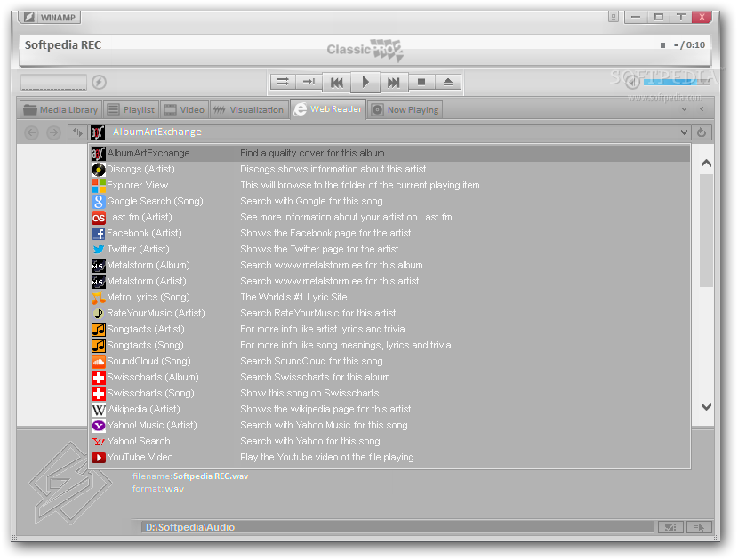738x560 pixels.
Task: Select Last.fm (Artist) entry
Action: pos(390,218)
